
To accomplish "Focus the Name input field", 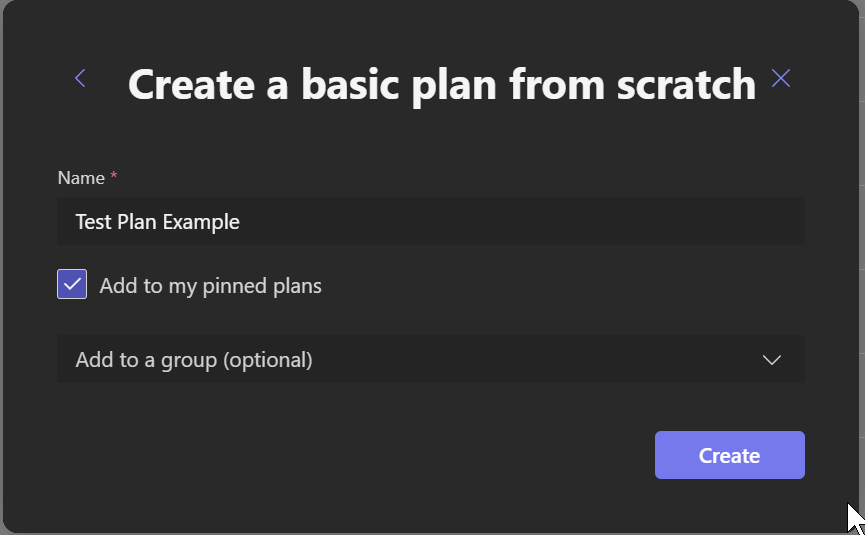I will pos(431,221).
